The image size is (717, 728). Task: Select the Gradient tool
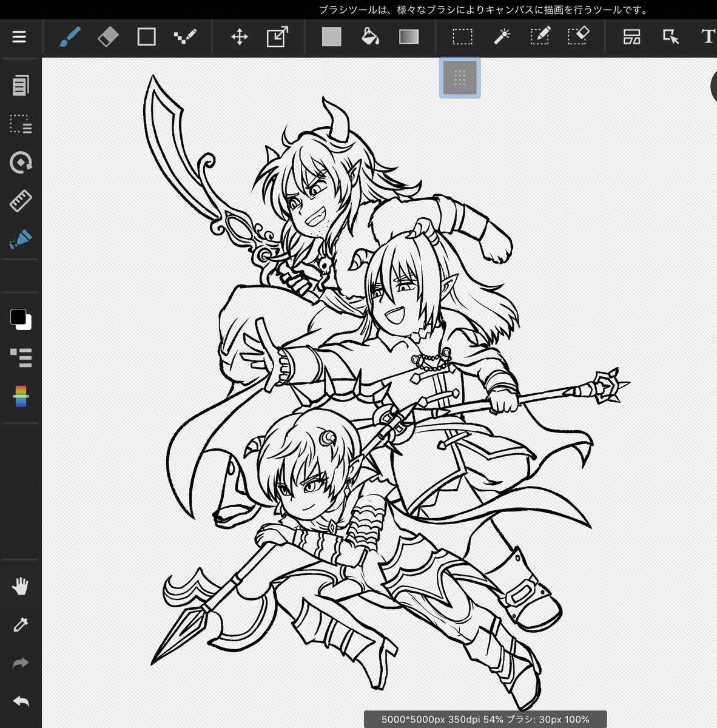click(x=409, y=37)
